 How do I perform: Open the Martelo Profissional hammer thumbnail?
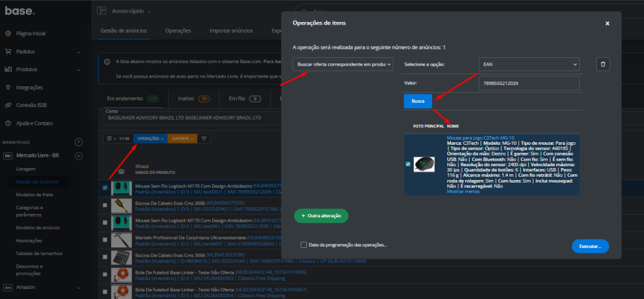(121, 240)
